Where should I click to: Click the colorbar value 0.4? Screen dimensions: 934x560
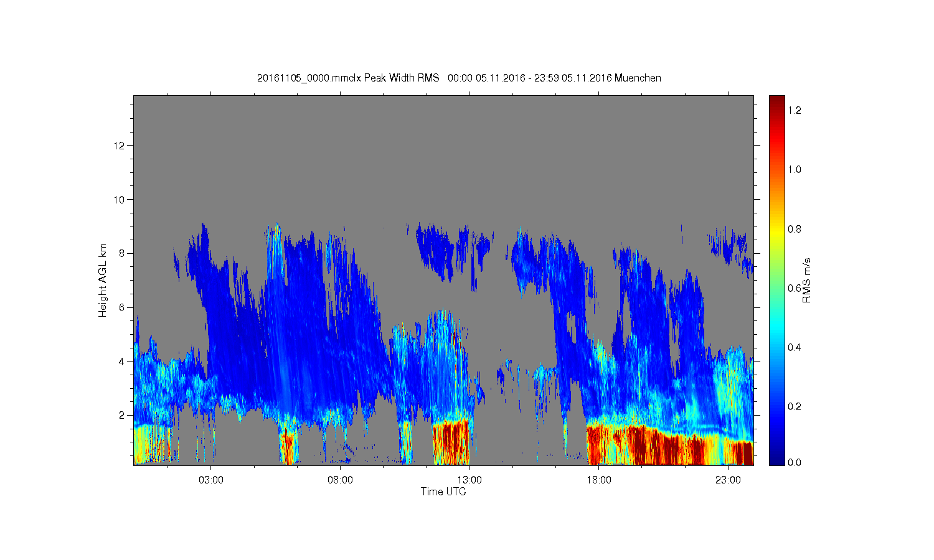pyautogui.click(x=795, y=347)
